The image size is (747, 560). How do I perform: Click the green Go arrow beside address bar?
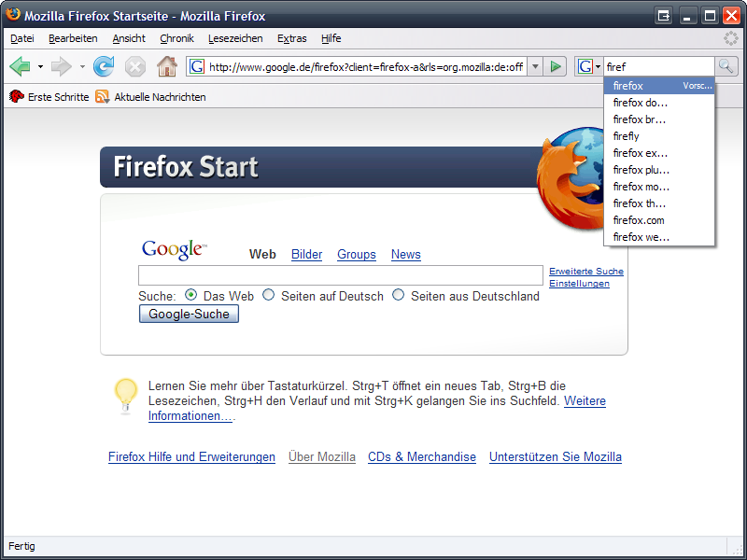[555, 66]
